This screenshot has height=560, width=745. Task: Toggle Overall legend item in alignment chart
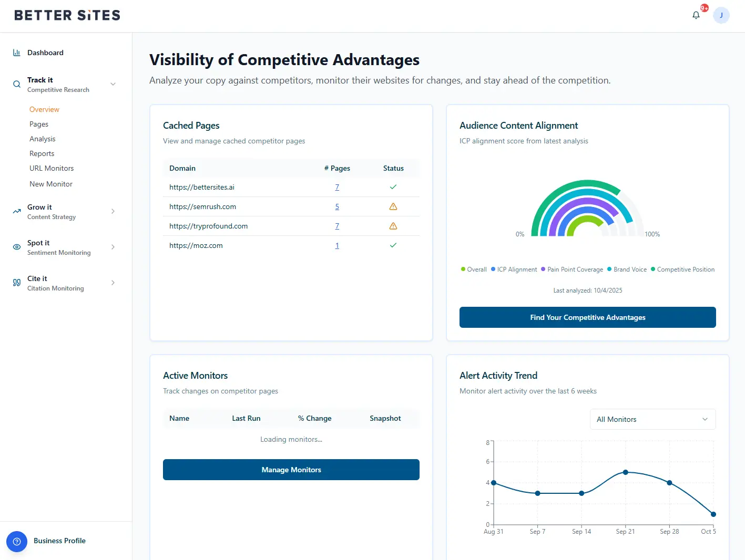tap(474, 269)
